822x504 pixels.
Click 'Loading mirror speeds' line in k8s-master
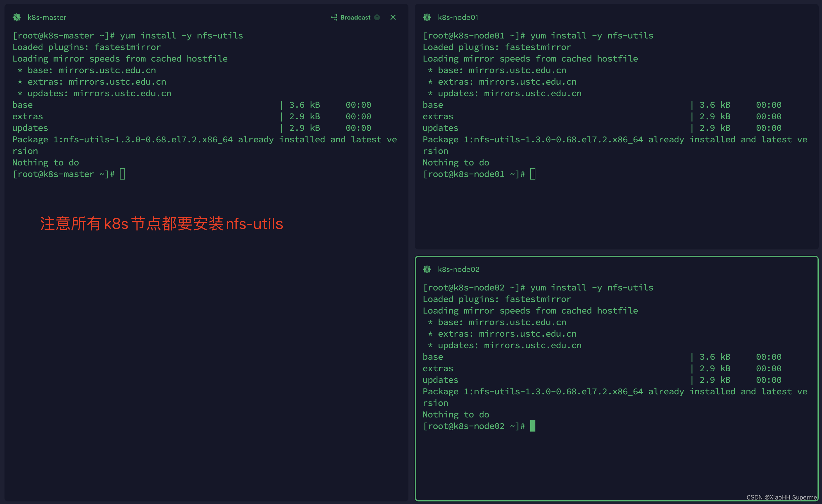click(120, 59)
